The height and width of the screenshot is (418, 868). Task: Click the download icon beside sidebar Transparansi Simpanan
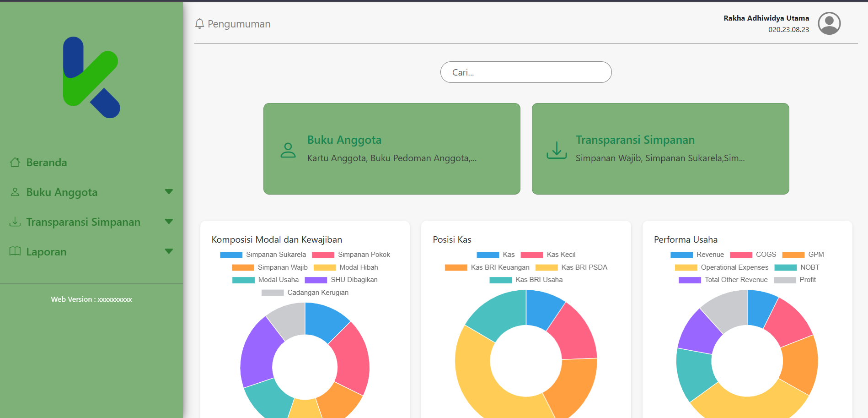(x=15, y=222)
